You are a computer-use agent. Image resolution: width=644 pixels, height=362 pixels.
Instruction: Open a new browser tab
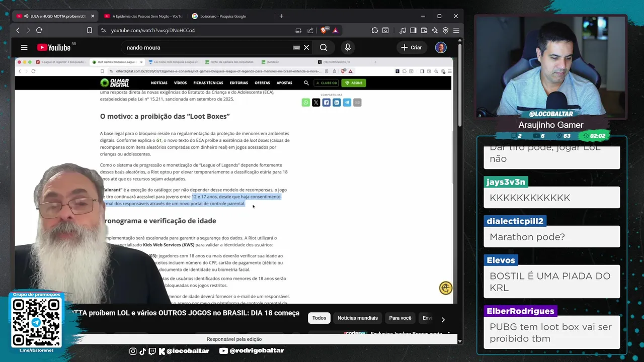(281, 16)
